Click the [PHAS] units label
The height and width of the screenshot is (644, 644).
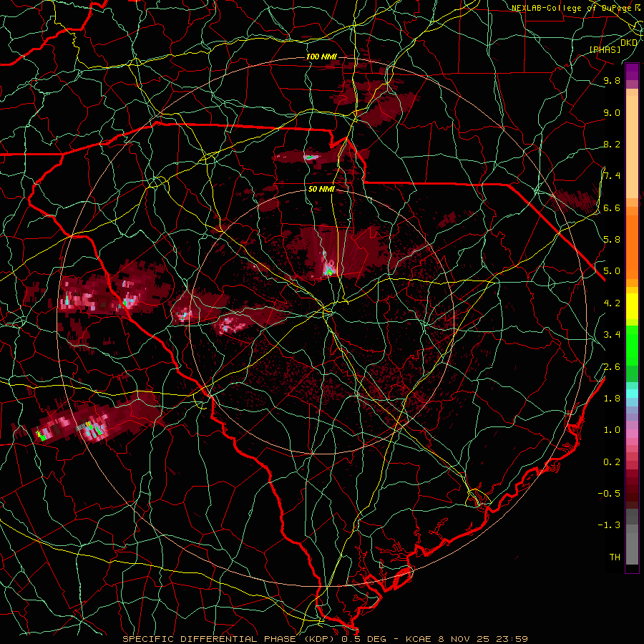tap(605, 49)
